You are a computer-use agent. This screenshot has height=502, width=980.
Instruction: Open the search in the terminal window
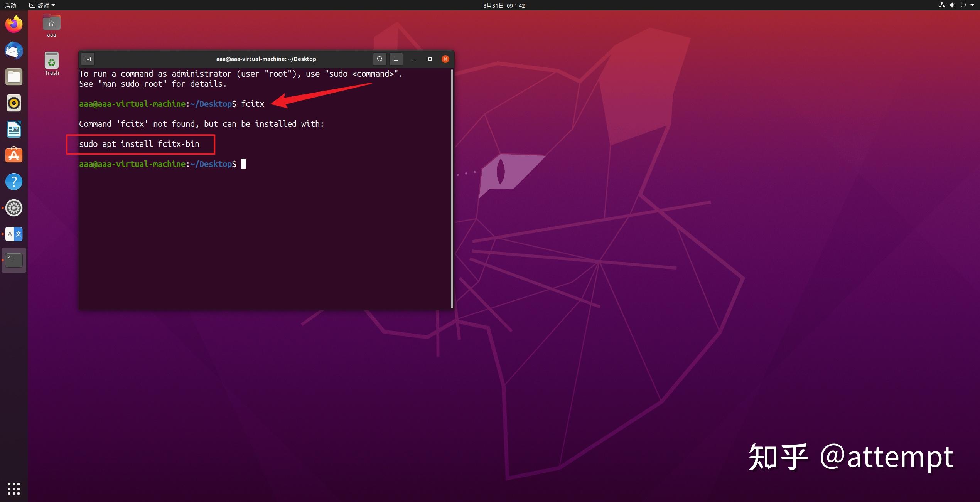[380, 59]
